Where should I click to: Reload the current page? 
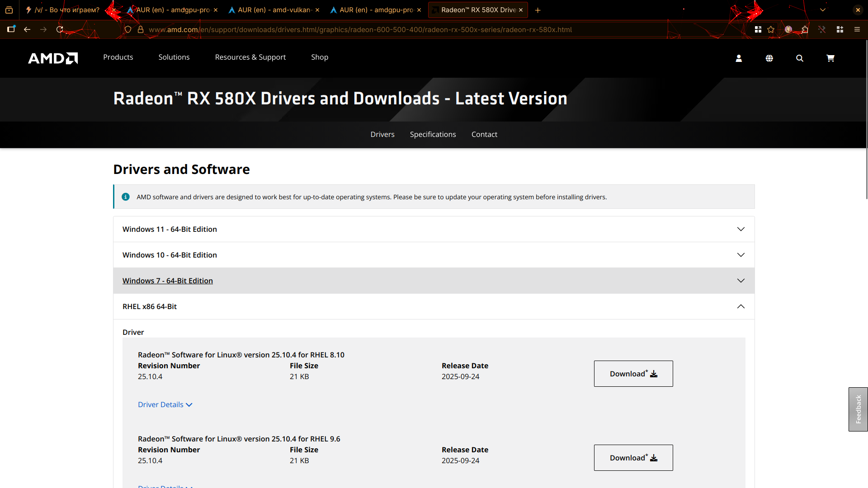coord(60,29)
